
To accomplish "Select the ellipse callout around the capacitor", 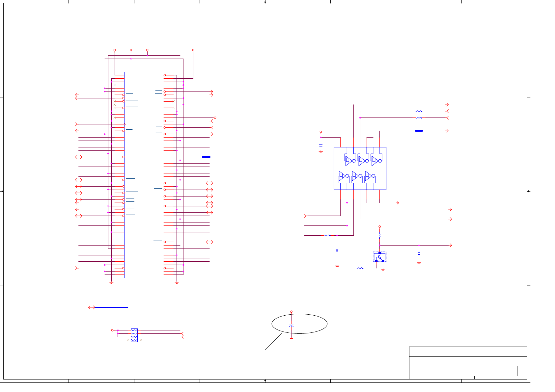I will [299, 324].
